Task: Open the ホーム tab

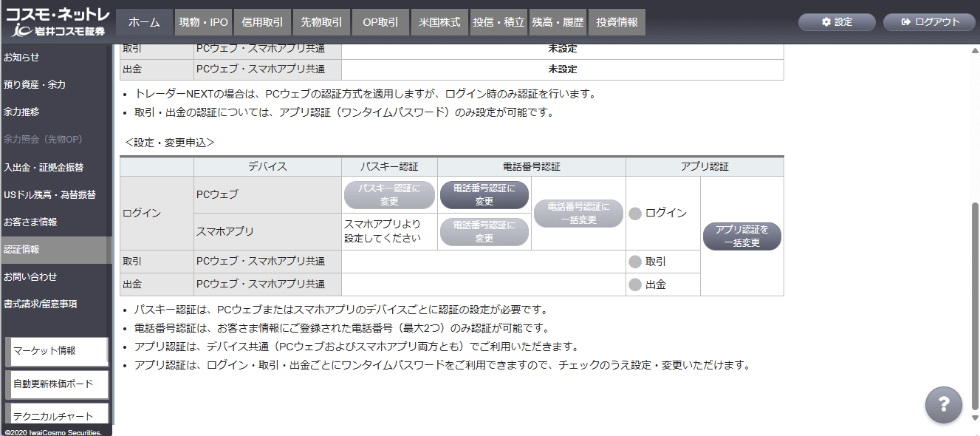Action: [x=144, y=22]
